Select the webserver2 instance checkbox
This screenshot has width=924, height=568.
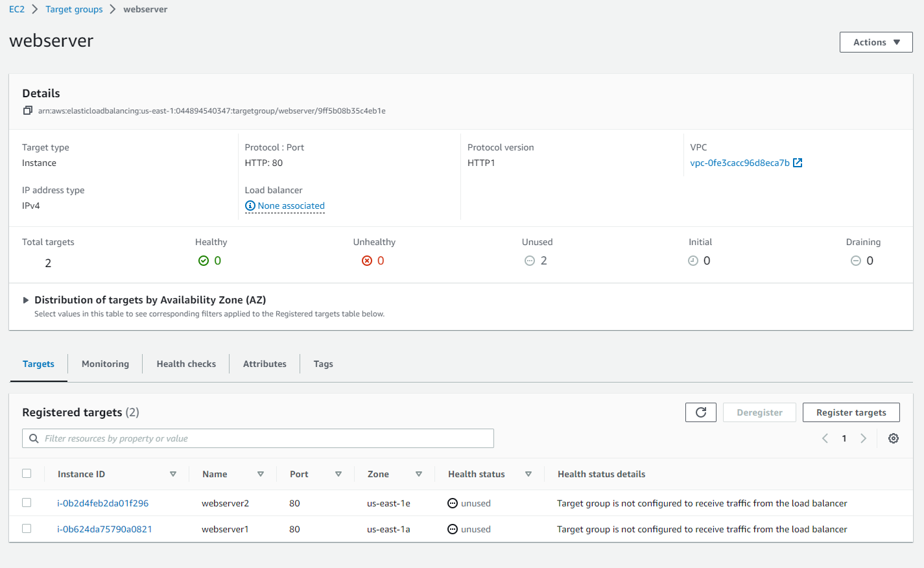click(x=27, y=503)
